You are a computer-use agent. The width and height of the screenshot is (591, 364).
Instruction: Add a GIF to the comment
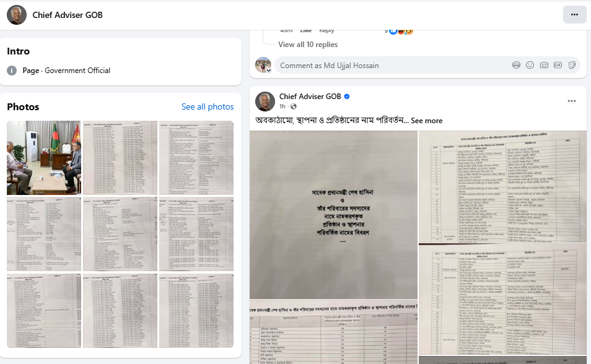pos(558,65)
